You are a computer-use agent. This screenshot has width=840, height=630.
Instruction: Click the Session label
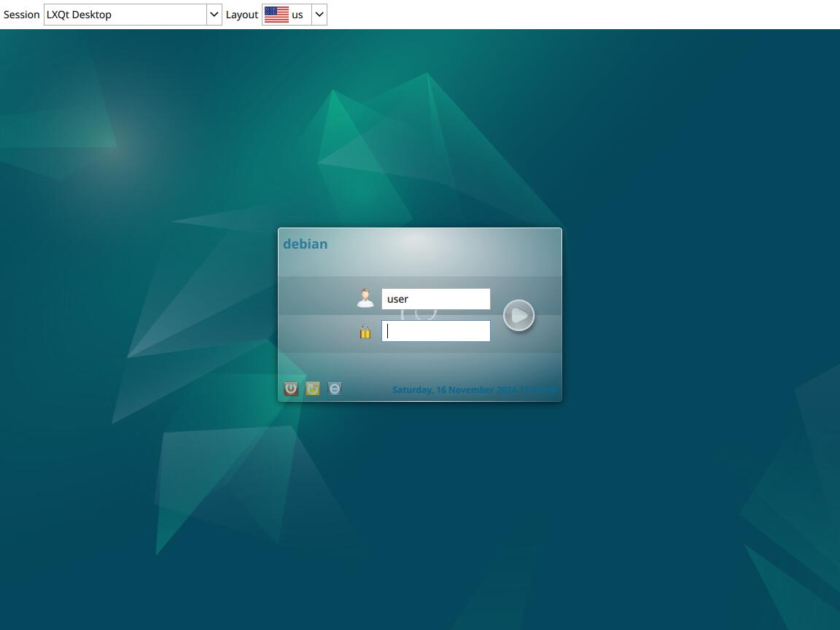coord(21,15)
